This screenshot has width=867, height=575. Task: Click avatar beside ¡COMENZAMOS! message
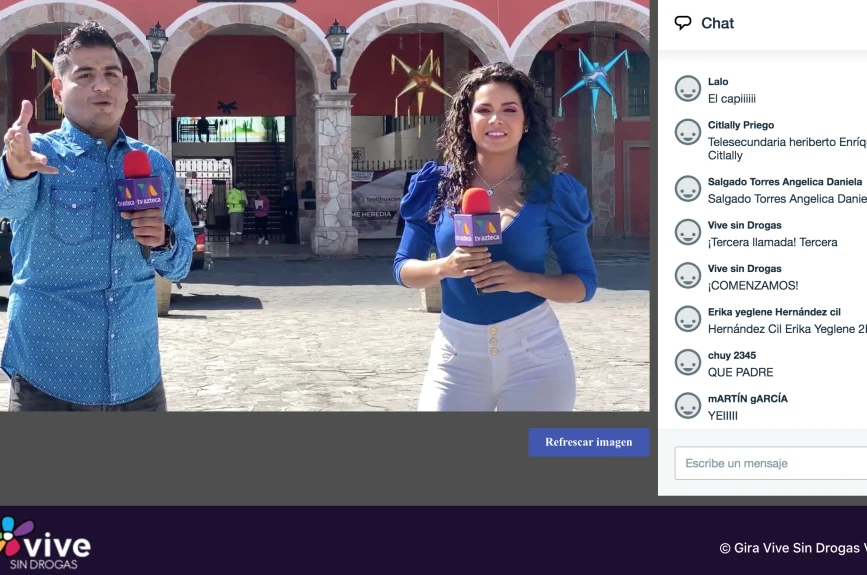688,275
